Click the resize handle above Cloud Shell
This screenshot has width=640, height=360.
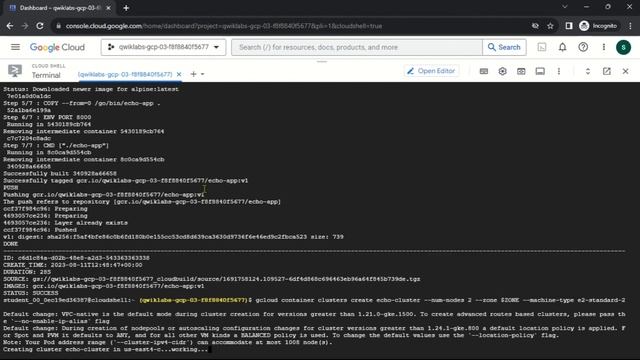coord(322,62)
